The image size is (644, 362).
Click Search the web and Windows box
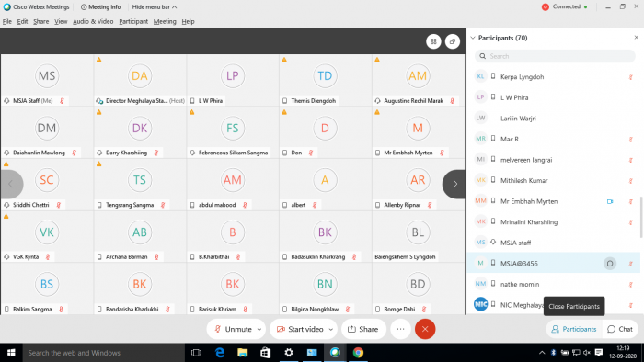pos(103,353)
